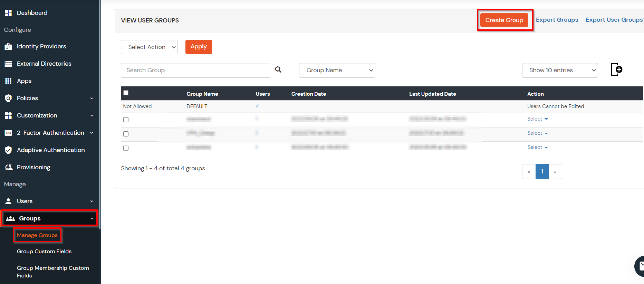The image size is (644, 284).
Task: Click the Customization puzzle icon
Action: click(8, 115)
